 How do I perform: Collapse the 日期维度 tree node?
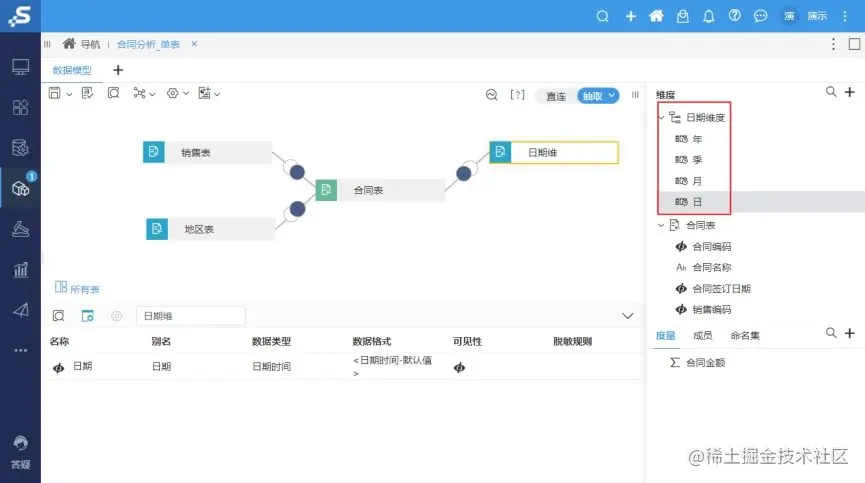click(661, 117)
